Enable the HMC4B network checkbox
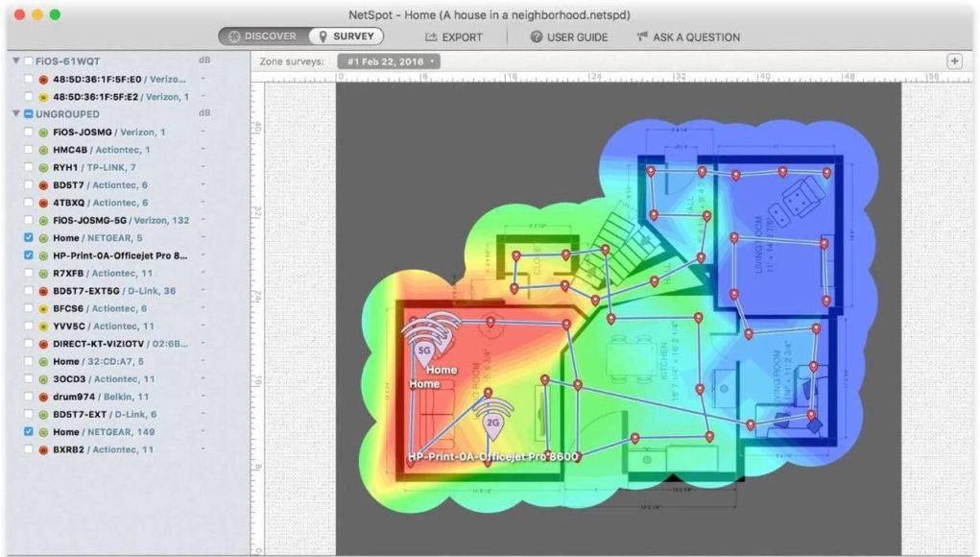The width and height of the screenshot is (980, 557). pyautogui.click(x=28, y=150)
